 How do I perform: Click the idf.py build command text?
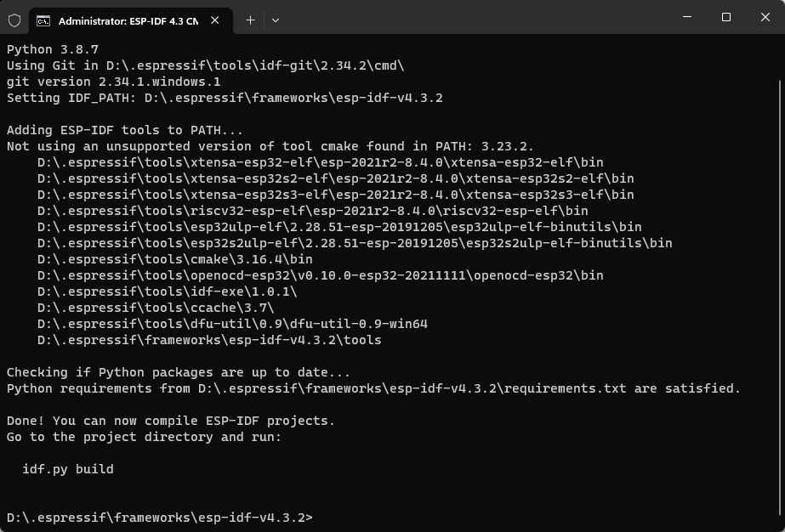(68, 469)
